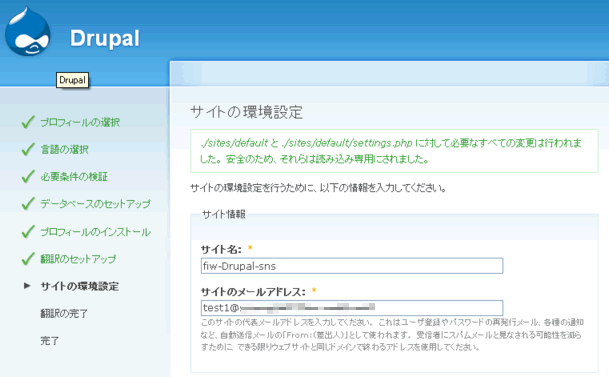Select the プロフィールのインストール step text
The width and height of the screenshot is (609, 377).
pos(96,232)
